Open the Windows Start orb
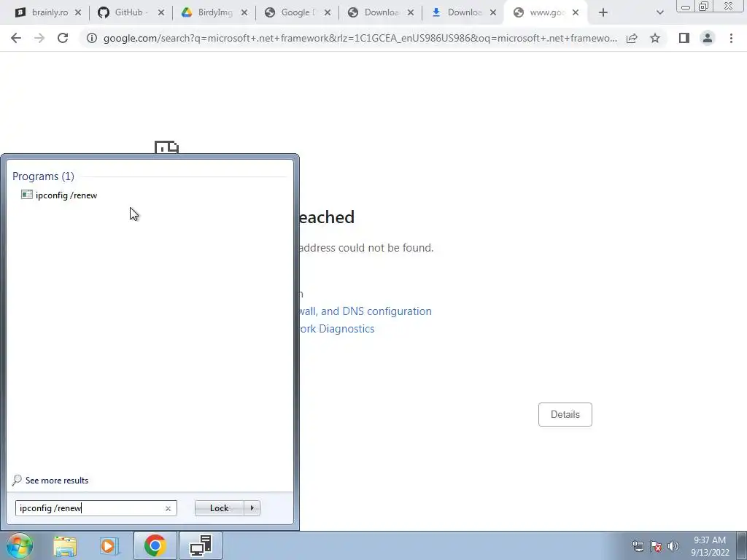 tap(19, 545)
